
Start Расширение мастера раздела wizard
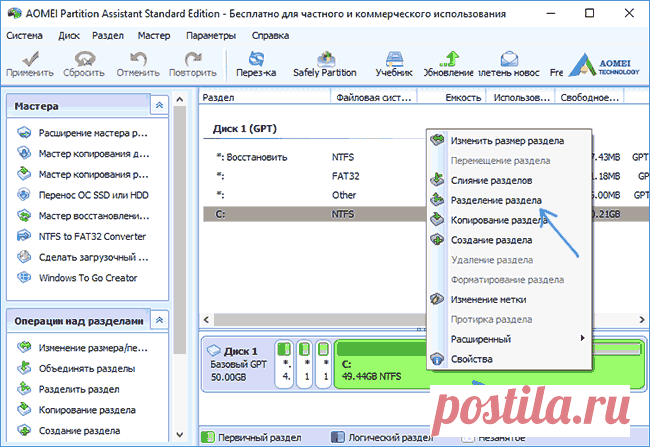[x=82, y=133]
